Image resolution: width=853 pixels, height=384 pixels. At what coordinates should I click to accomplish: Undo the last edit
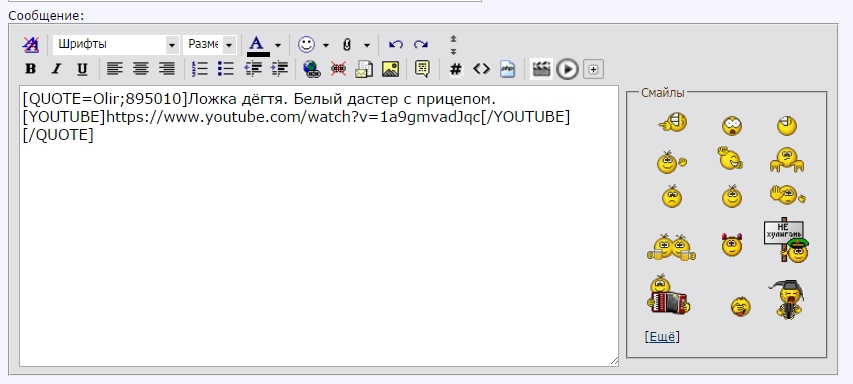(x=395, y=45)
